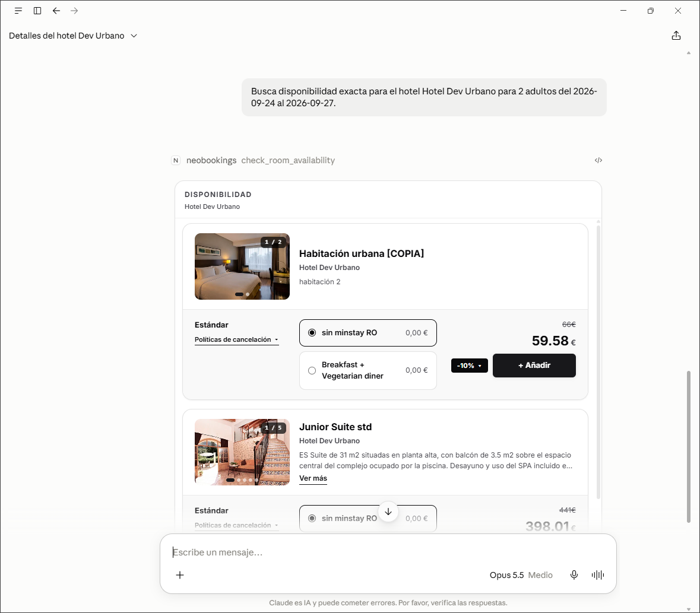Jump to bottom with the down-arrow button
700x613 pixels.
(388, 512)
